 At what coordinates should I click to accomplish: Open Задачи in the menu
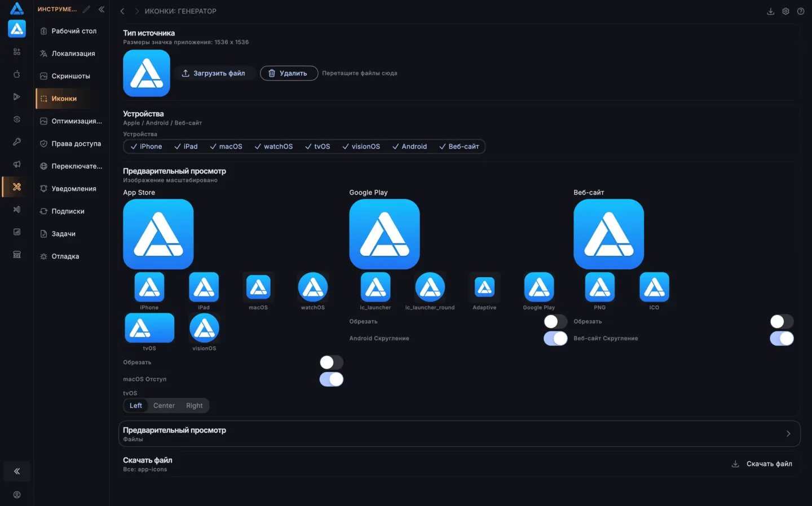pyautogui.click(x=72, y=234)
